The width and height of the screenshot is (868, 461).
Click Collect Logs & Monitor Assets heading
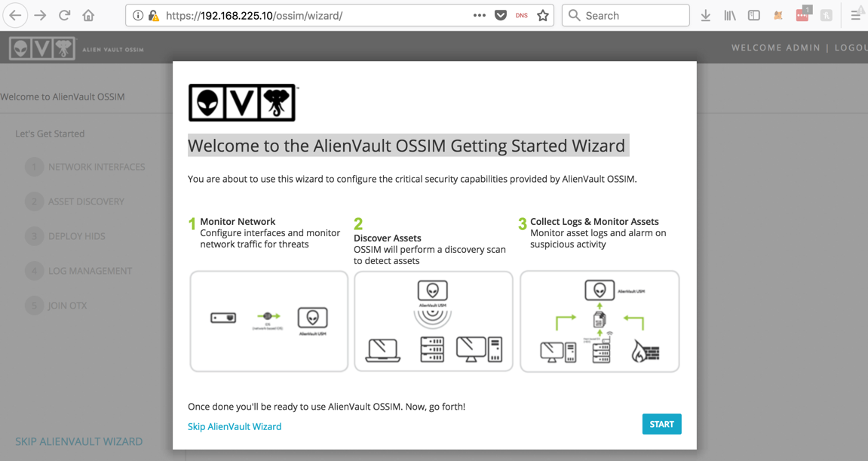(594, 222)
